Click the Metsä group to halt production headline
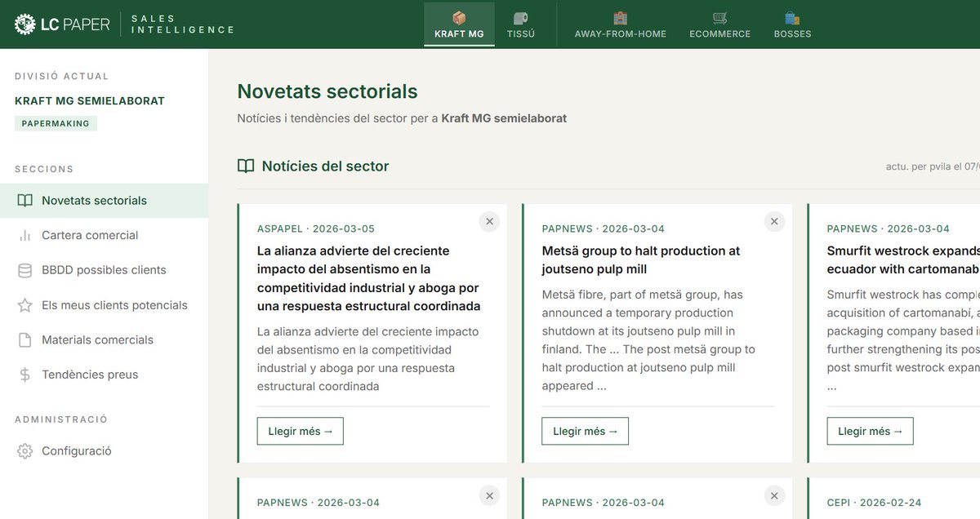This screenshot has height=519, width=980. click(641, 259)
